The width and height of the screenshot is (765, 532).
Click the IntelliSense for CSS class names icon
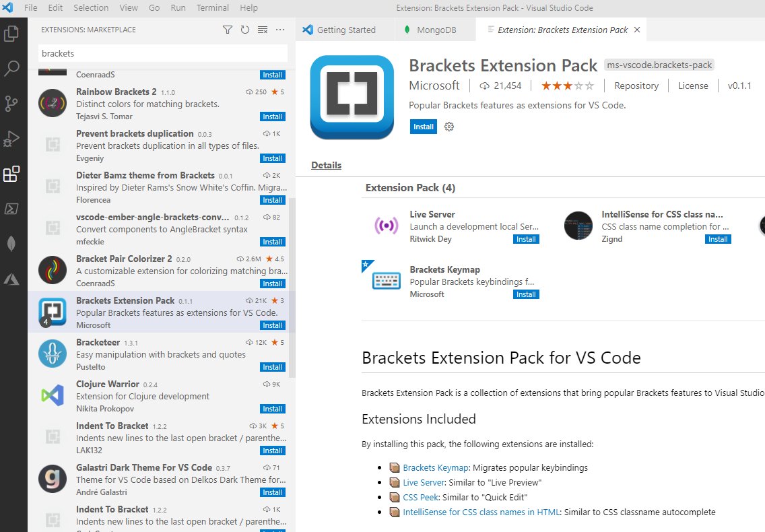pyautogui.click(x=578, y=226)
